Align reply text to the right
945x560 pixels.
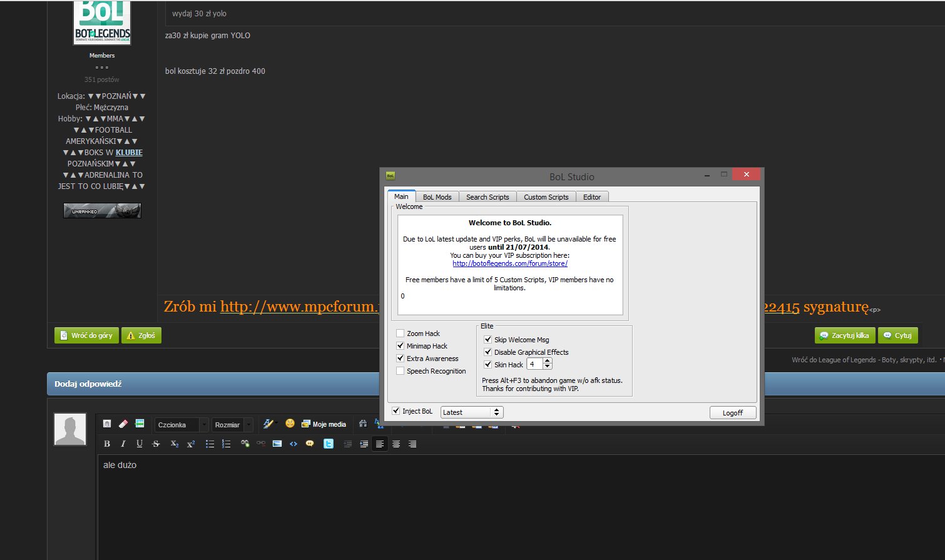click(412, 444)
